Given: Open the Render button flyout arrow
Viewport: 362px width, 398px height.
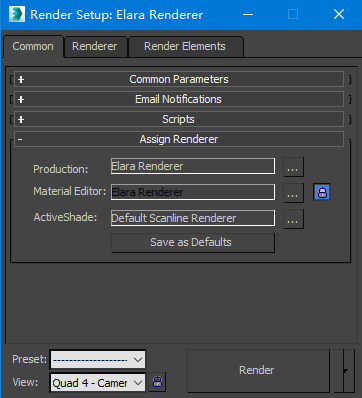Looking at the screenshot, I should click(344, 370).
